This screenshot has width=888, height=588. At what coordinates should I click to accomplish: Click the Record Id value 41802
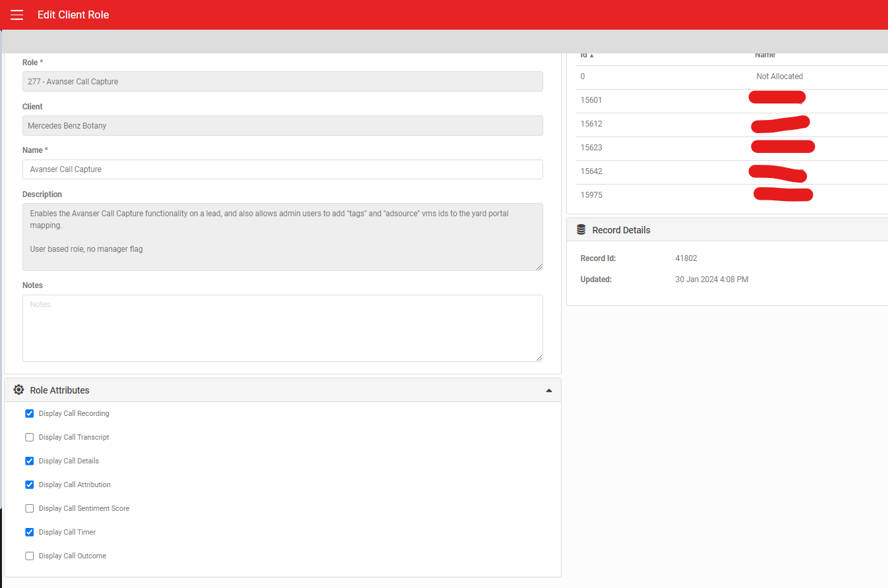(x=686, y=258)
